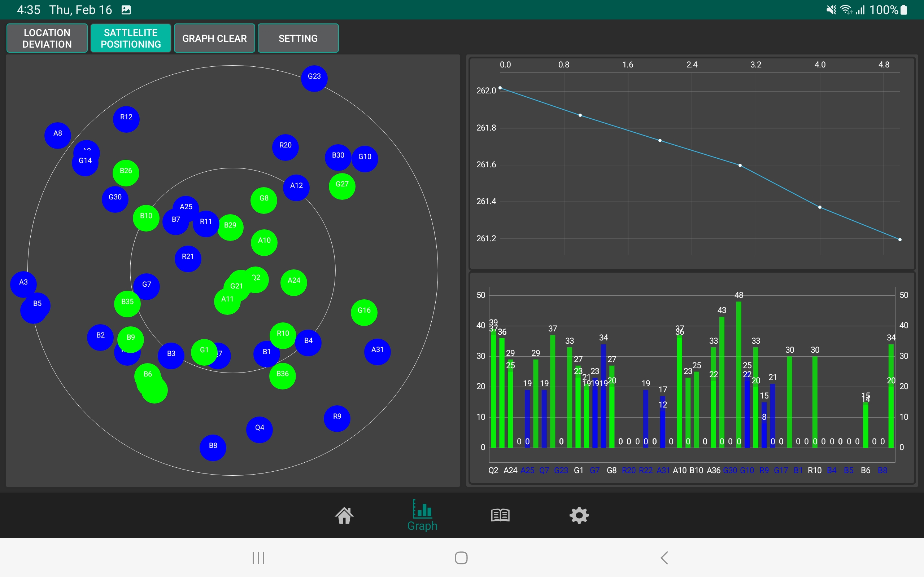Select the first point on line chart
The image size is (924, 577).
500,88
